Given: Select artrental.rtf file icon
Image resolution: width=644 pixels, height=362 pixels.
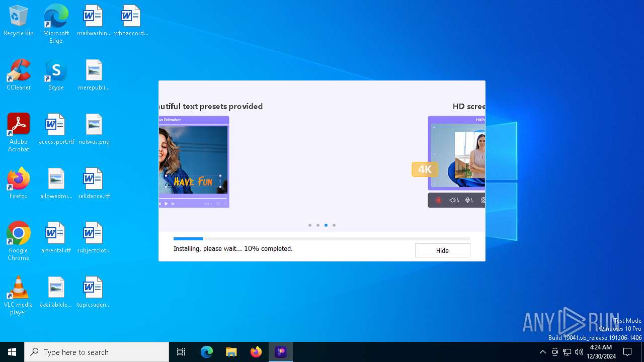Looking at the screenshot, I should pyautogui.click(x=56, y=238).
